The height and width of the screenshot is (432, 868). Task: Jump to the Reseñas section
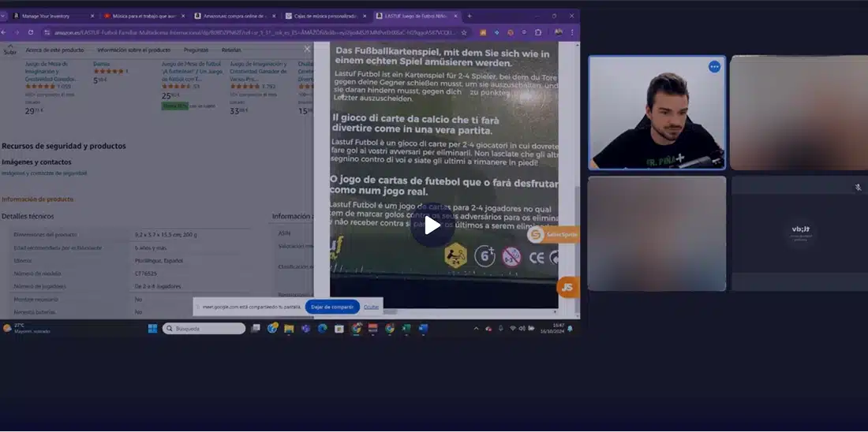[x=231, y=50]
